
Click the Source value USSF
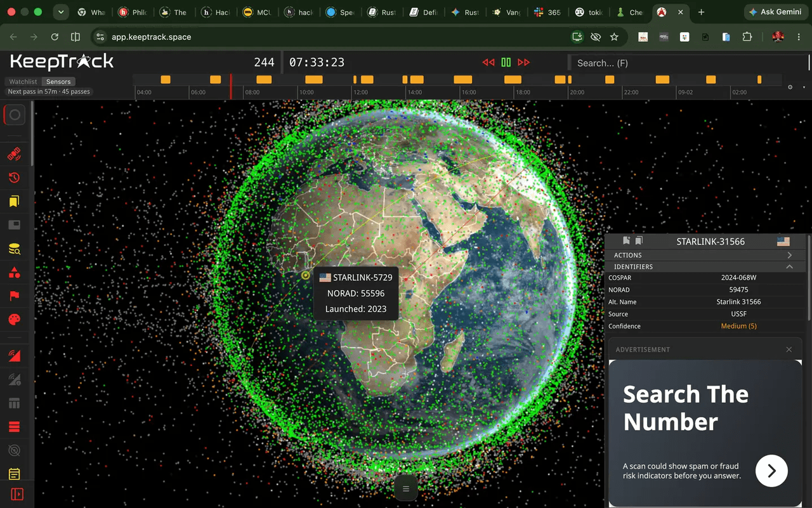tap(738, 314)
